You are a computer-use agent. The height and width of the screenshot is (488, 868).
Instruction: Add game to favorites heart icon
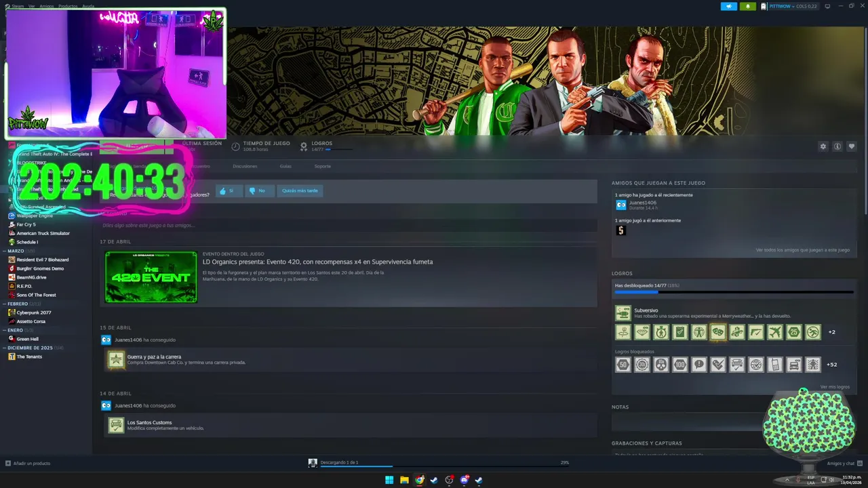tap(852, 146)
